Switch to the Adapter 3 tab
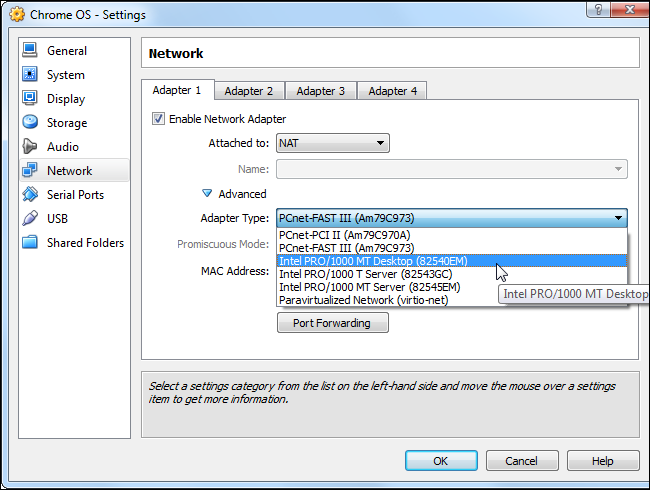 320,91
